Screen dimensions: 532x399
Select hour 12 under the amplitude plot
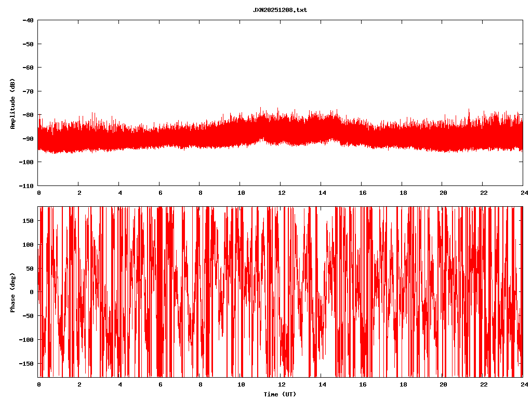point(281,193)
